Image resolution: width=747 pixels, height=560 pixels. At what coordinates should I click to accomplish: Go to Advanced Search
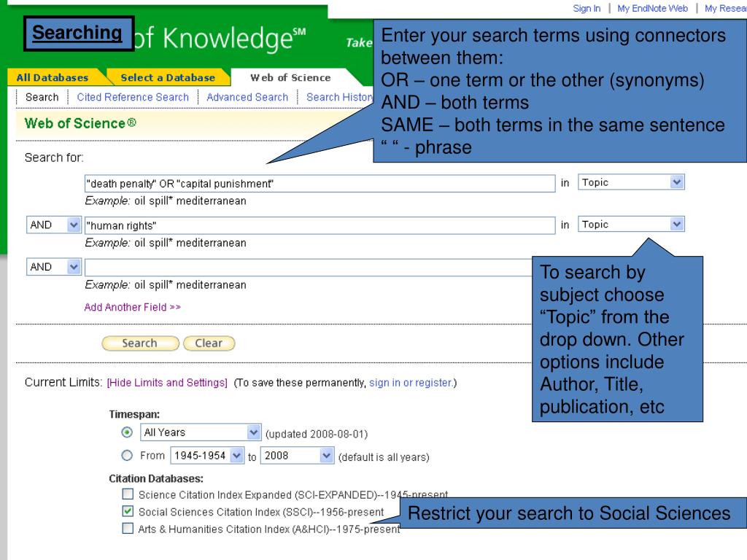pos(247,97)
